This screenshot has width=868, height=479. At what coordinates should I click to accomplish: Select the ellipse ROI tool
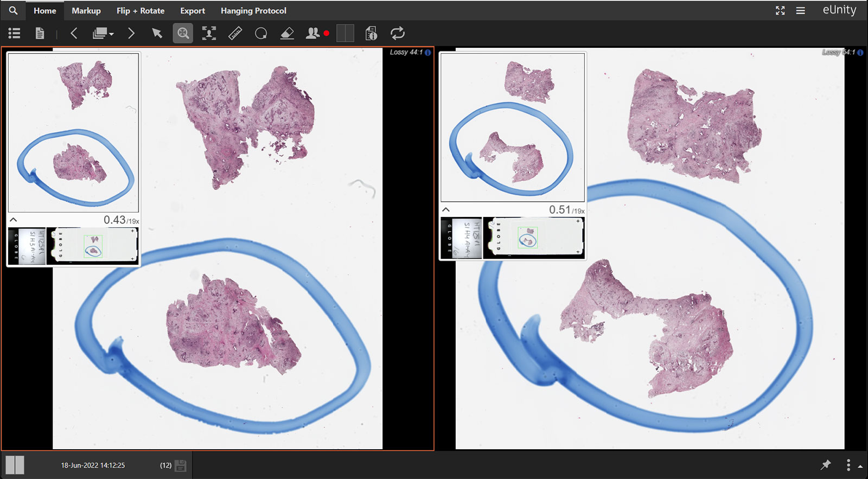click(261, 34)
